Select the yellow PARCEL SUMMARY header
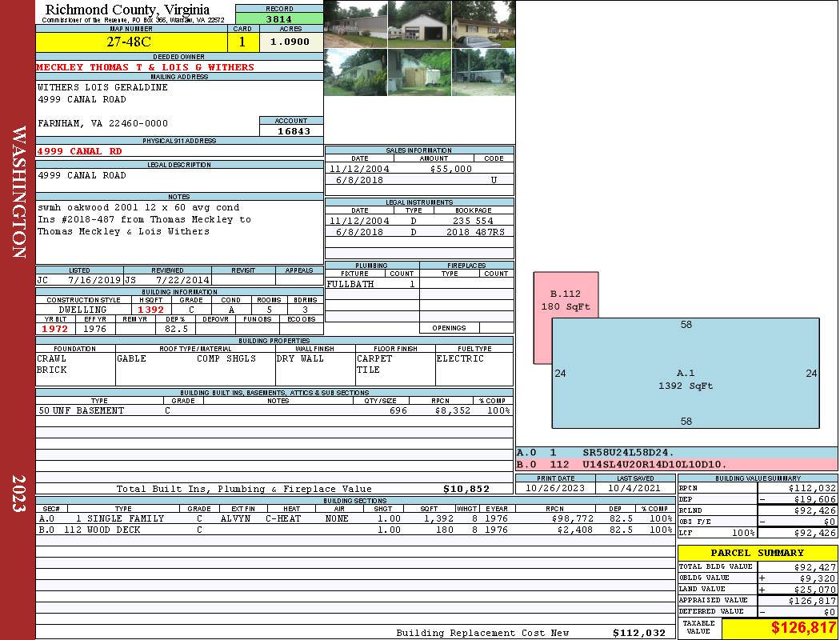Screen dimensions: 840x640 point(757,553)
